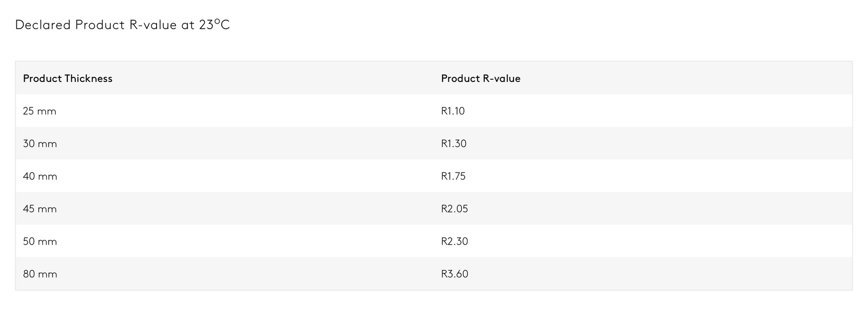Click the mm unit beside 80
This screenshot has width=868, height=310.
(x=47, y=274)
